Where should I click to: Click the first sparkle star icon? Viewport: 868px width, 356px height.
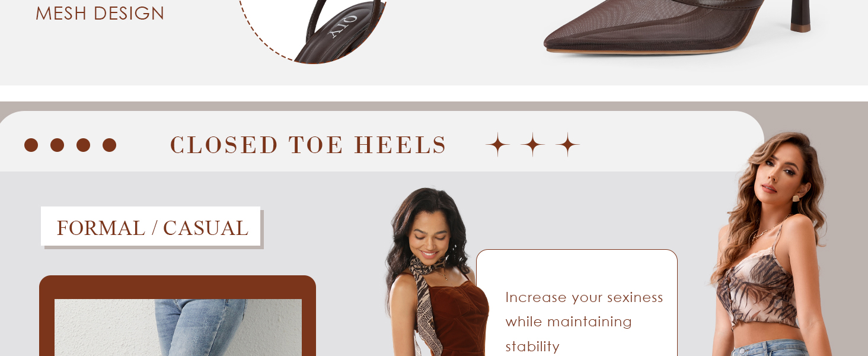pyautogui.click(x=497, y=145)
